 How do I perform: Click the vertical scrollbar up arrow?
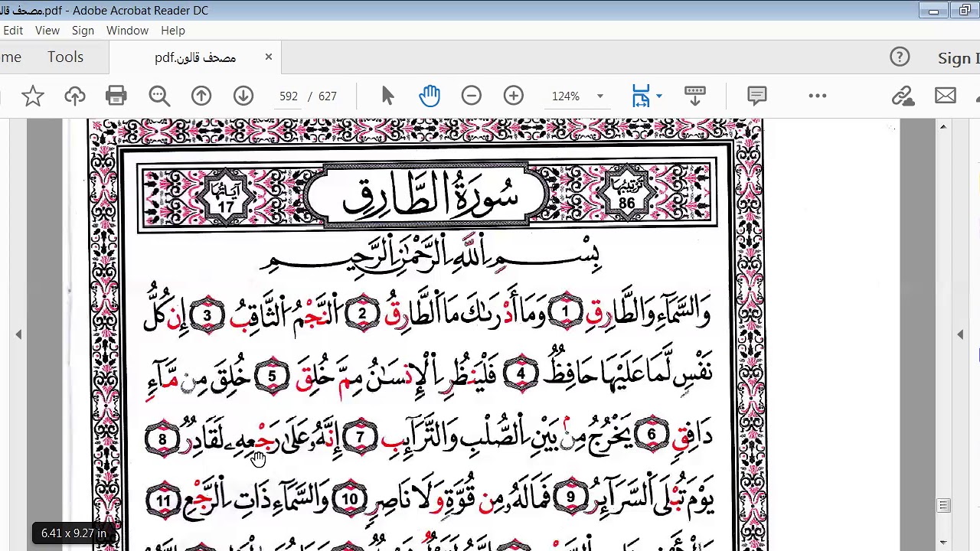click(x=943, y=126)
